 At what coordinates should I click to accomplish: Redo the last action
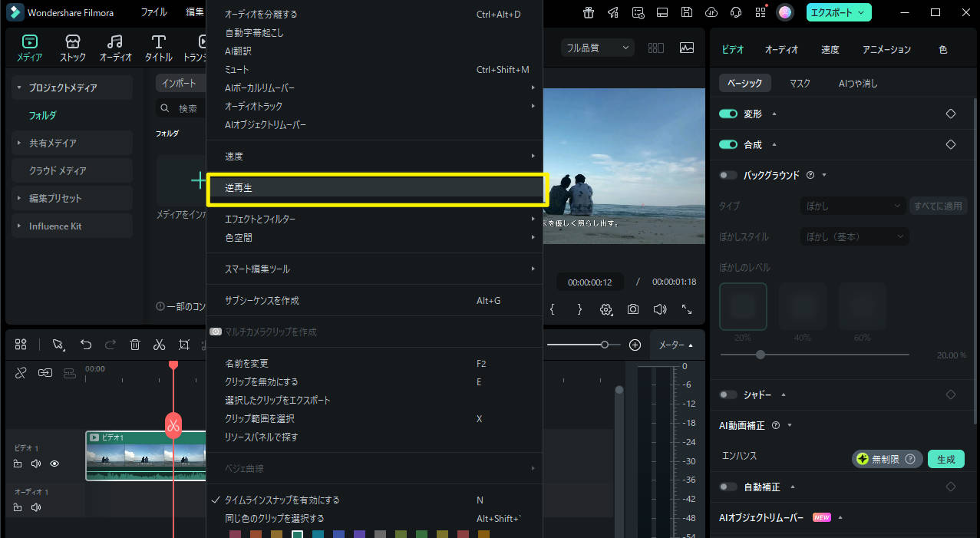[111, 345]
